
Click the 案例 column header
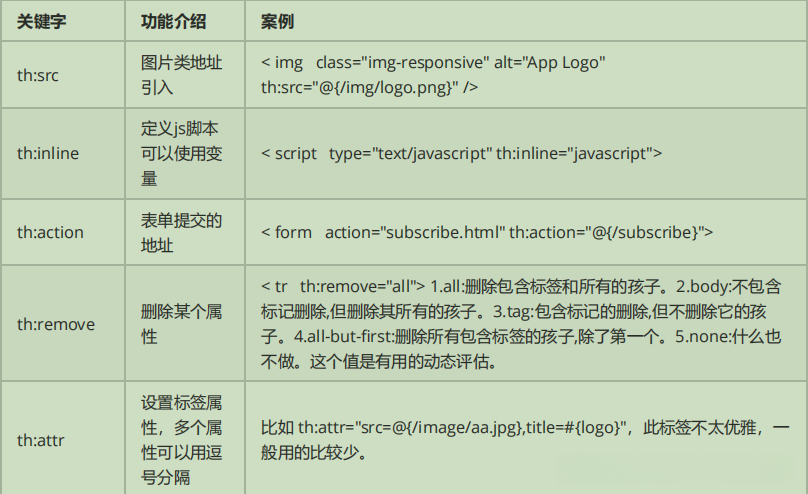(x=277, y=21)
